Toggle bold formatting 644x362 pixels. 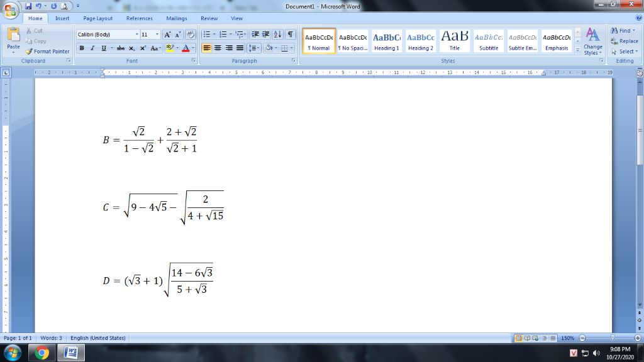pyautogui.click(x=82, y=48)
